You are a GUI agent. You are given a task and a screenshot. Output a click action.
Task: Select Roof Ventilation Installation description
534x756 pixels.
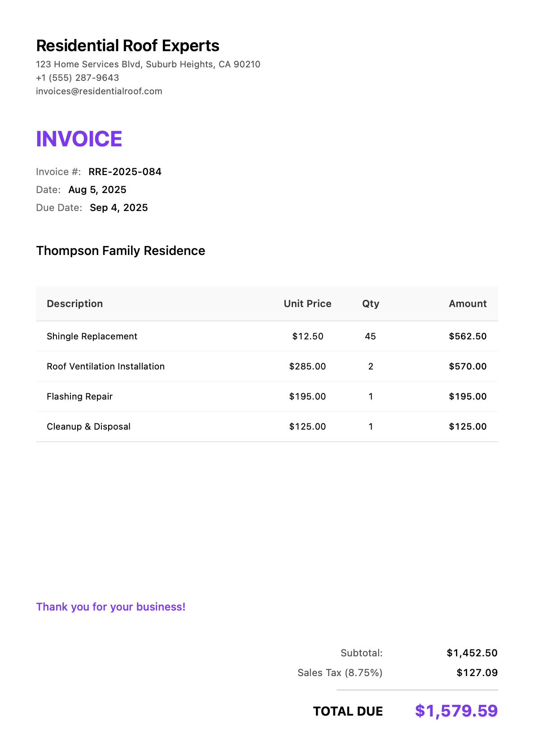pos(105,366)
